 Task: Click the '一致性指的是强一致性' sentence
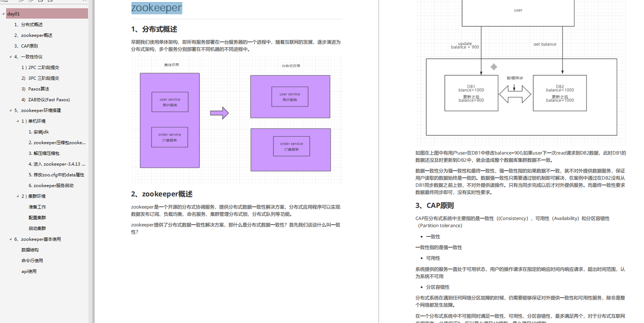click(439, 248)
